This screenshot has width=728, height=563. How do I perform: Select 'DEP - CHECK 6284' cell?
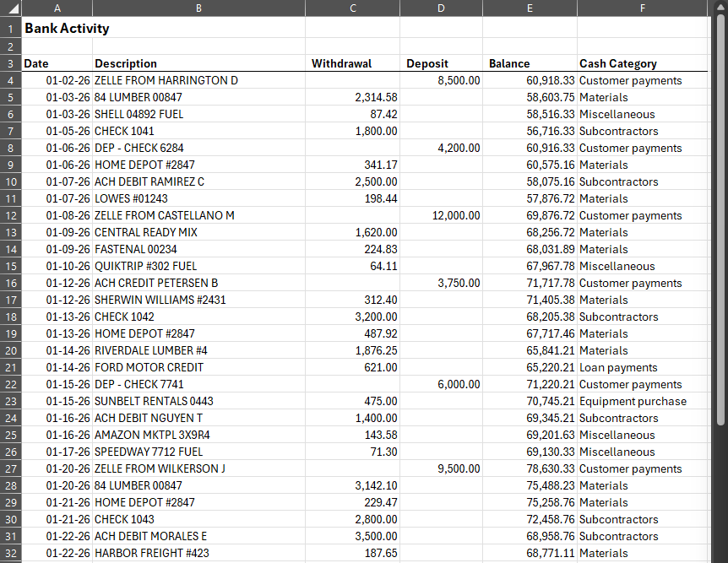pos(198,148)
